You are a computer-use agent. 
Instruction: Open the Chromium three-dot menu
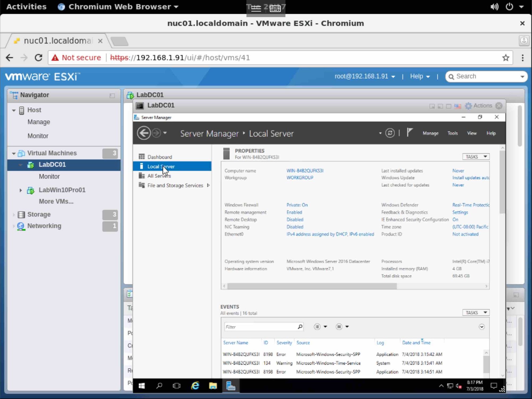pyautogui.click(x=522, y=57)
